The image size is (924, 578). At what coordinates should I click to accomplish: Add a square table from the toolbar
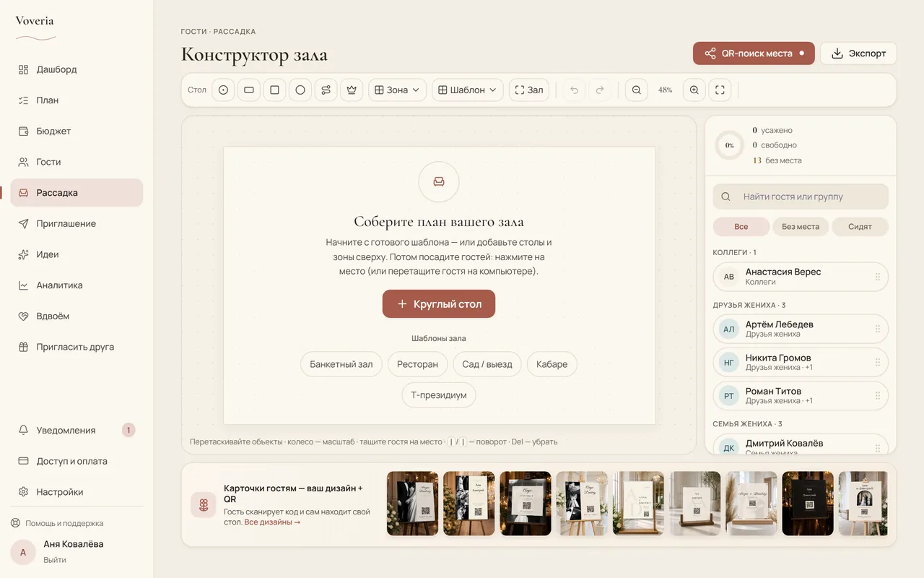coord(274,90)
